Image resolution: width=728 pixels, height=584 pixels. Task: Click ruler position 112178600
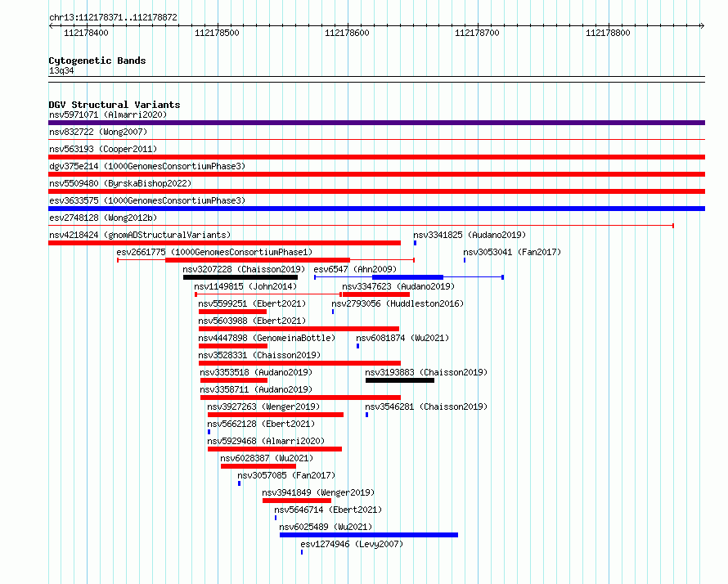tap(348, 33)
